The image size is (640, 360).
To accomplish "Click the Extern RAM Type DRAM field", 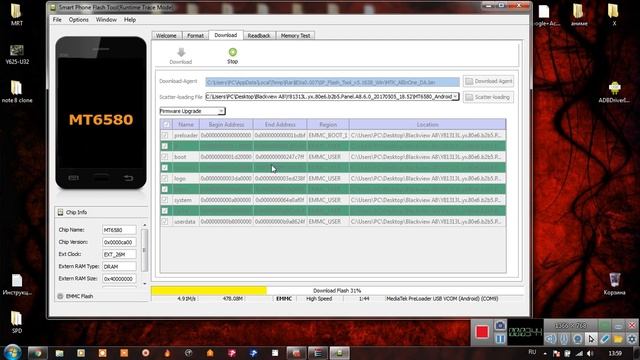I will [x=119, y=267].
